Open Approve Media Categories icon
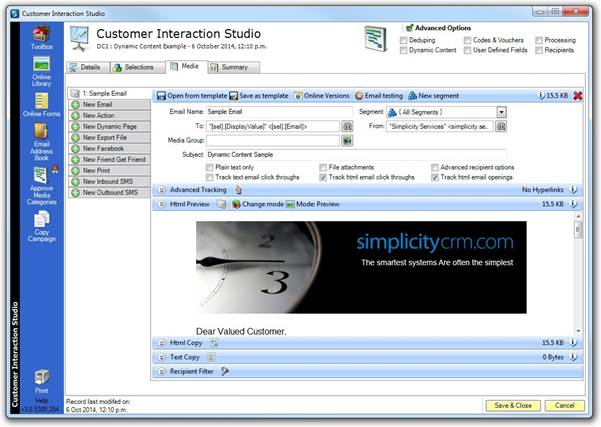 tap(41, 186)
